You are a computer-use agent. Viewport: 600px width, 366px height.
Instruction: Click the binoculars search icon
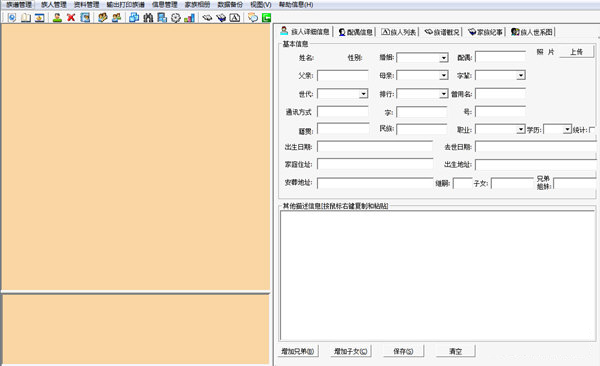pos(148,18)
